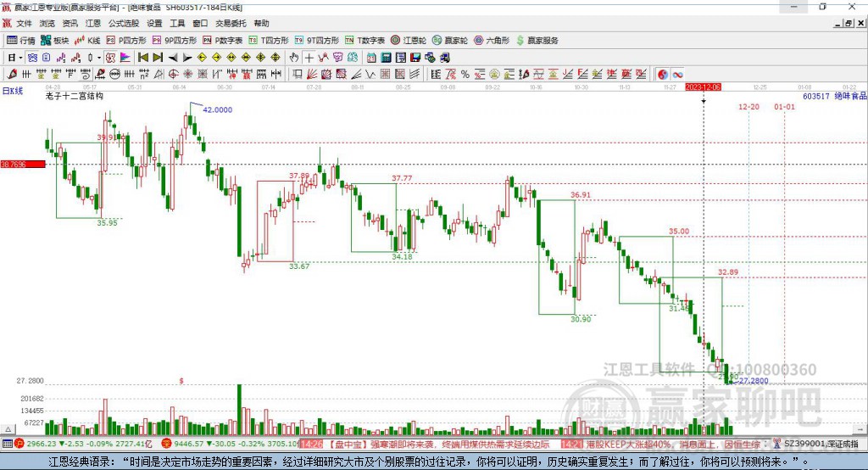Open the 板块 sector view
The height and width of the screenshot is (470, 868).
pyautogui.click(x=55, y=41)
